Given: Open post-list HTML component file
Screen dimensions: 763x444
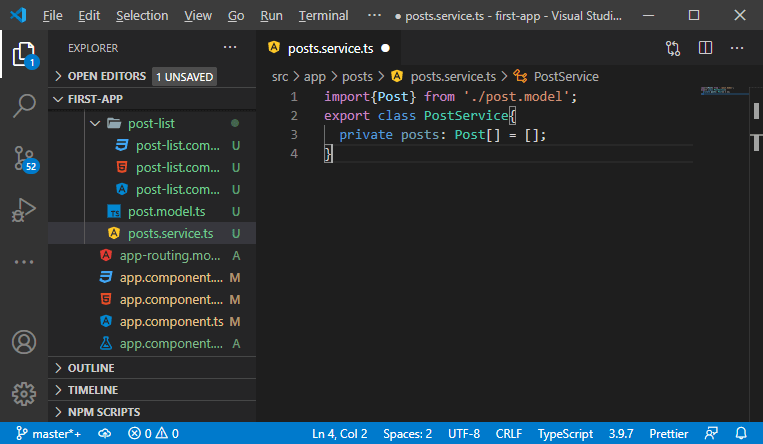Looking at the screenshot, I should 152,167.
